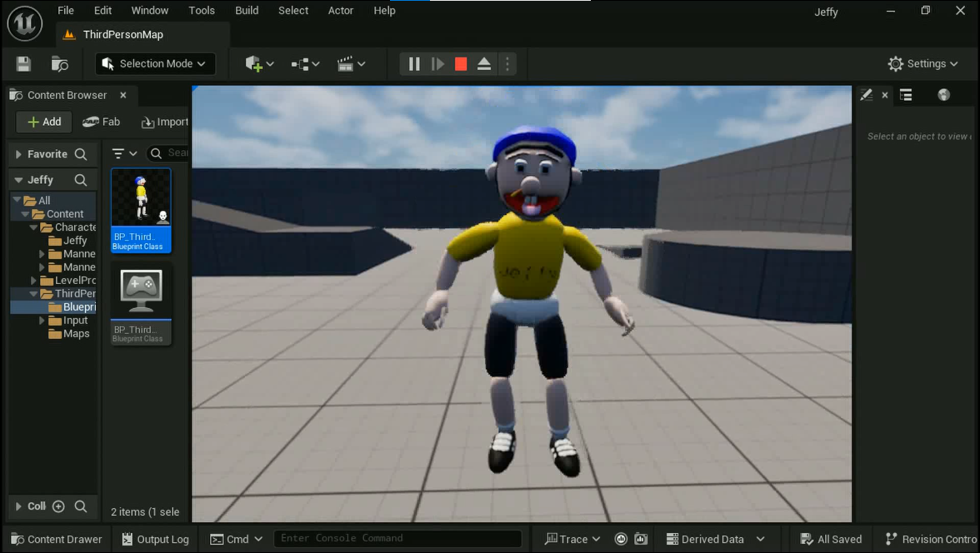Screen dimensions: 980x553
Task: Click the Unreal Engine logo icon
Action: pos(25,24)
